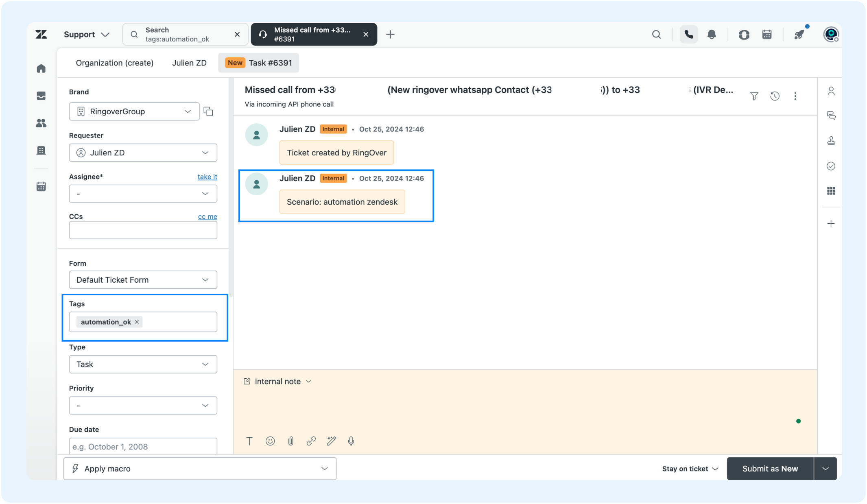Open Stay on ticket dropdown

(x=690, y=469)
